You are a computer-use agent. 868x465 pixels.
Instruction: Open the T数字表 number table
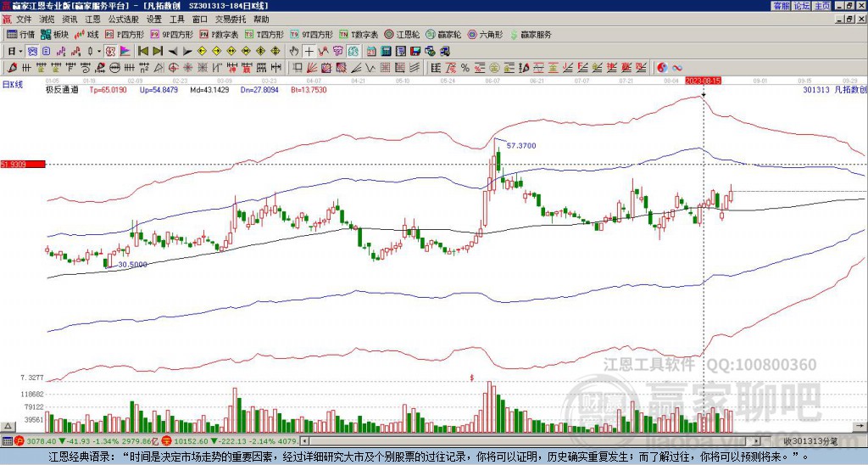click(359, 34)
